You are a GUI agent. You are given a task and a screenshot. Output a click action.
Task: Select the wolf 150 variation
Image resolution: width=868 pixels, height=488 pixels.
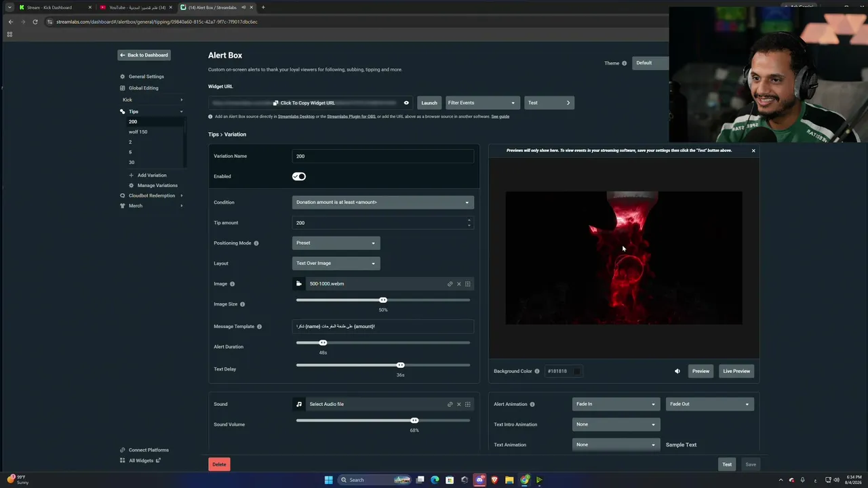[138, 132]
